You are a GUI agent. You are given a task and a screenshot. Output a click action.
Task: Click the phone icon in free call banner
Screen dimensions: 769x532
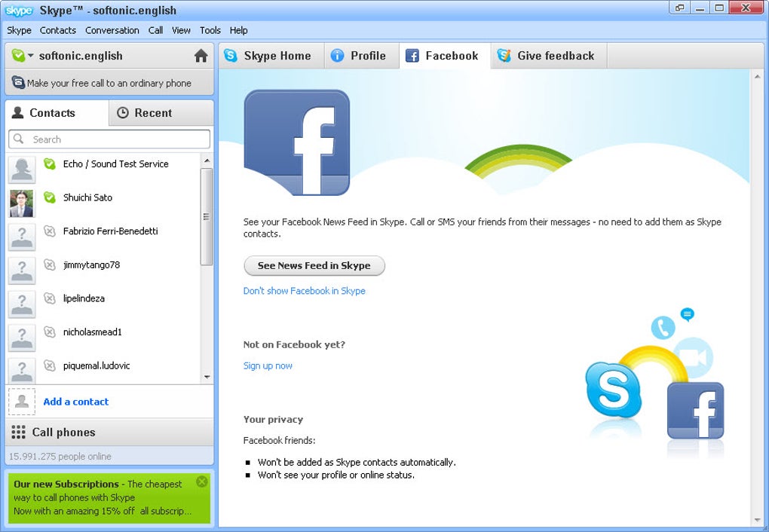[x=18, y=82]
